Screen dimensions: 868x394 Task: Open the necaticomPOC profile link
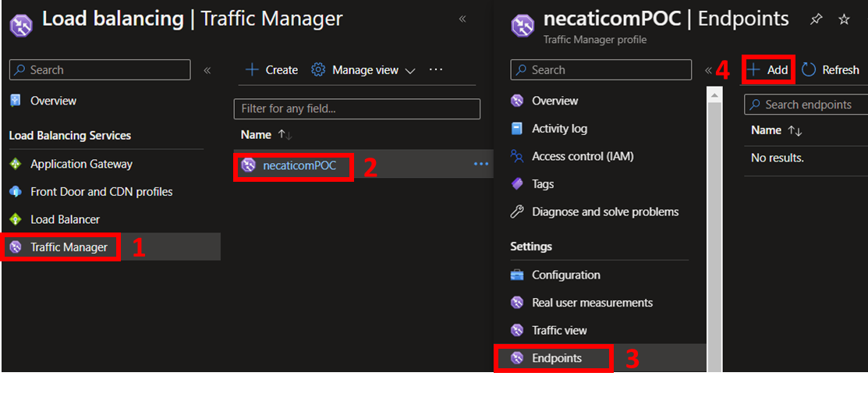tap(299, 165)
